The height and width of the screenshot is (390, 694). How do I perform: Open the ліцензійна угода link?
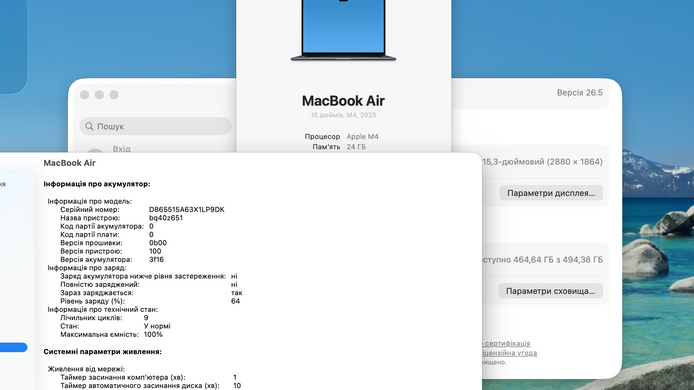(509, 353)
